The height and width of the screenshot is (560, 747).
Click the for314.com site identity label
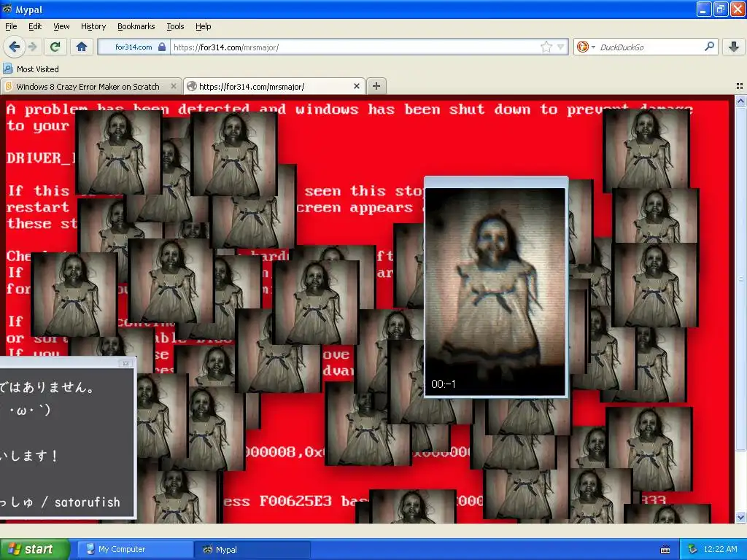[x=133, y=47]
